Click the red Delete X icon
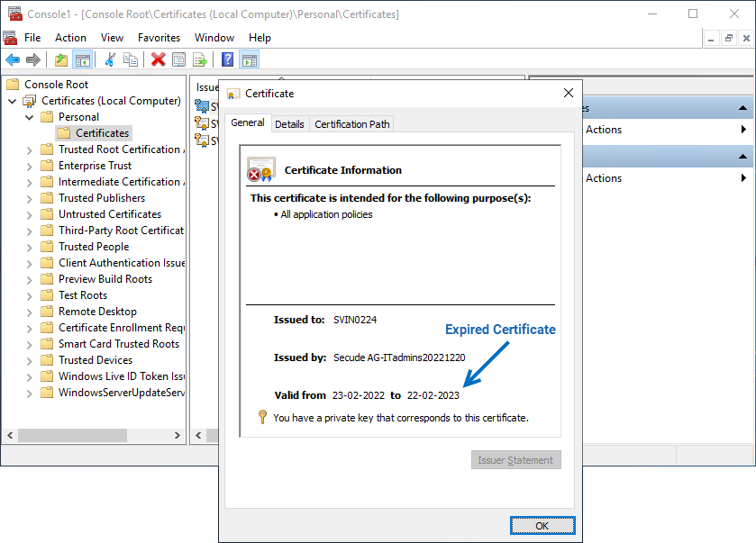 (158, 59)
